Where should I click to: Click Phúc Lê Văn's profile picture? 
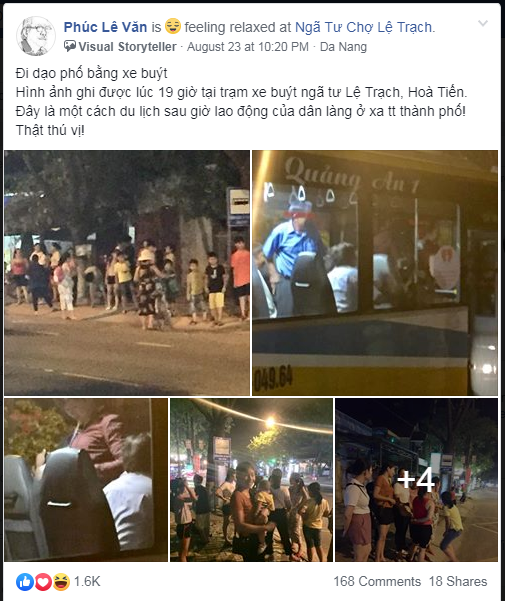(36, 36)
